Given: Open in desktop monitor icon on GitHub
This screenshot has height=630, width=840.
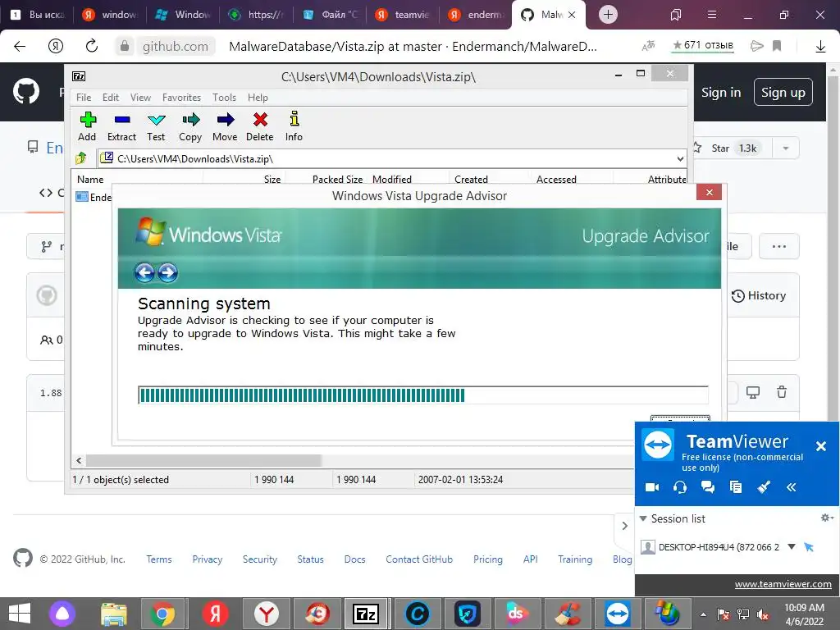Looking at the screenshot, I should [x=753, y=392].
